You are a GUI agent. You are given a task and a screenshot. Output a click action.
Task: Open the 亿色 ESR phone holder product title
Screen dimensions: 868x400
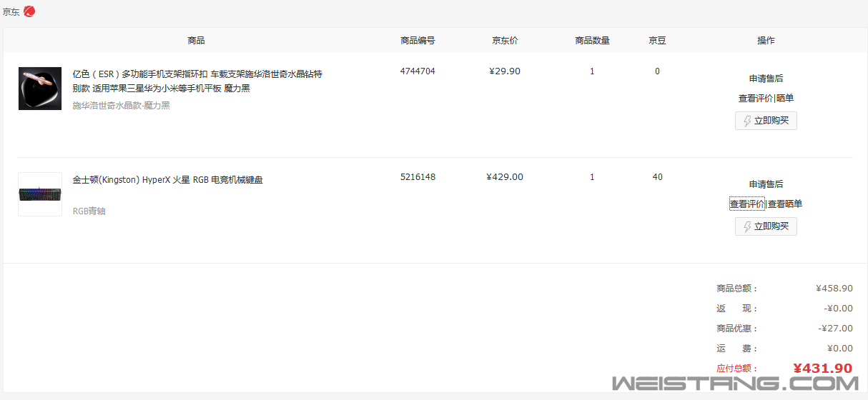197,81
